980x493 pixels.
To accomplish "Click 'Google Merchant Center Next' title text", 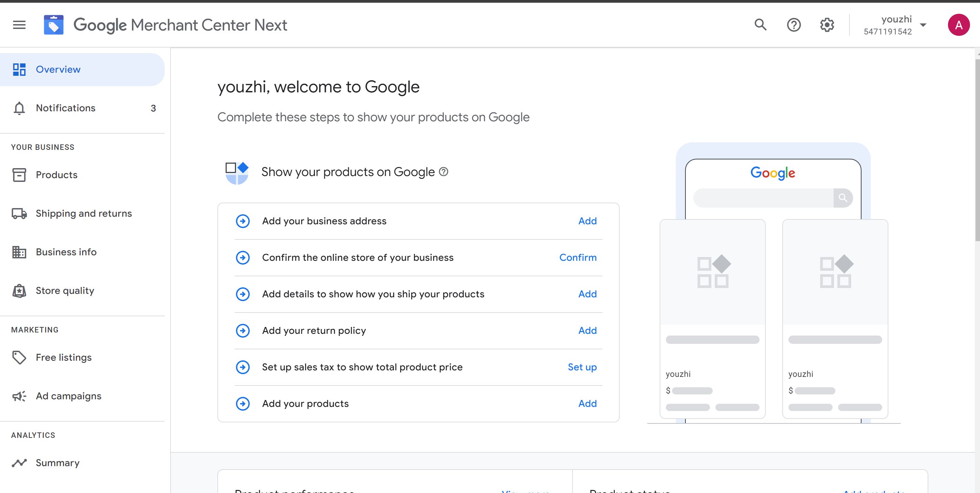I will point(180,25).
